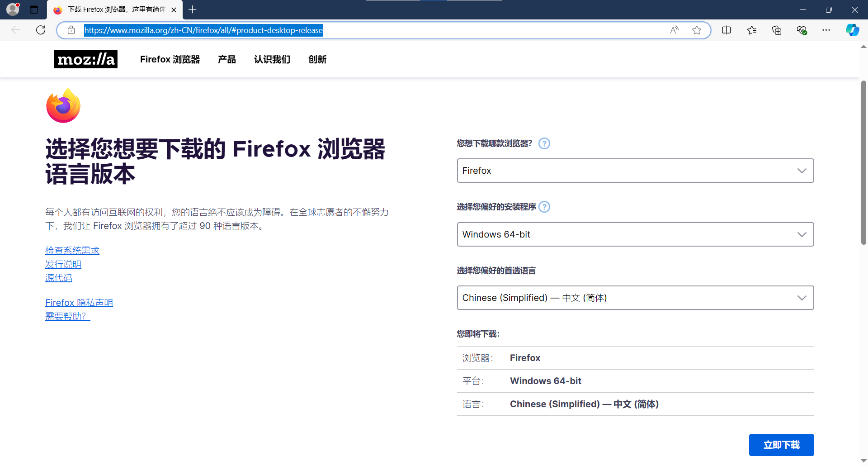Open the Favorites list icon
Image resolution: width=868 pixels, height=466 pixels.
click(x=752, y=30)
